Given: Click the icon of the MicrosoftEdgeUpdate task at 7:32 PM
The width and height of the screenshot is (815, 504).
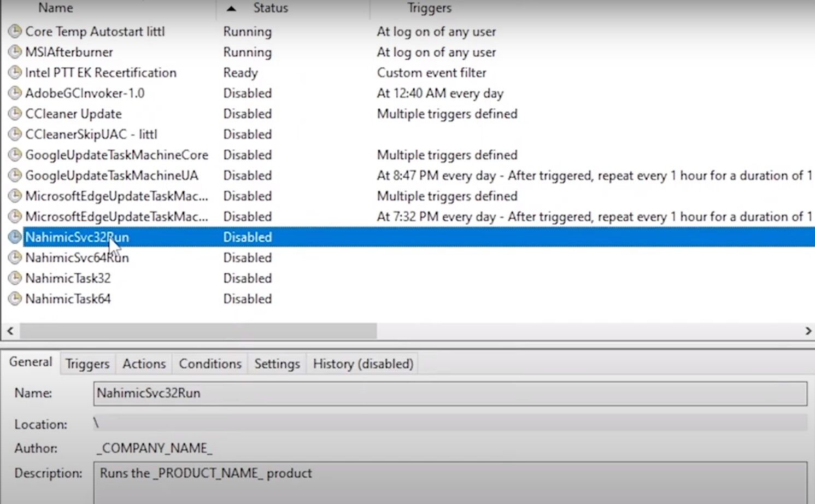Looking at the screenshot, I should (15, 217).
